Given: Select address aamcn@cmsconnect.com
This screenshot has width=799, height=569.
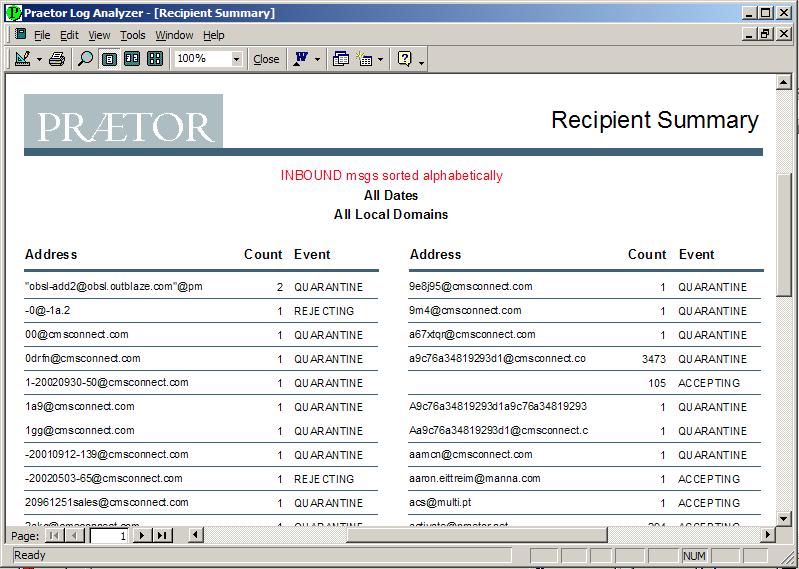Looking at the screenshot, I should click(x=470, y=454).
